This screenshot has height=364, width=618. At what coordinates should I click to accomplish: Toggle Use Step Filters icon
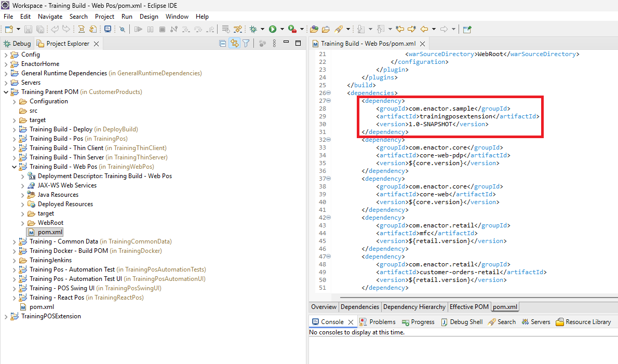[x=238, y=29]
